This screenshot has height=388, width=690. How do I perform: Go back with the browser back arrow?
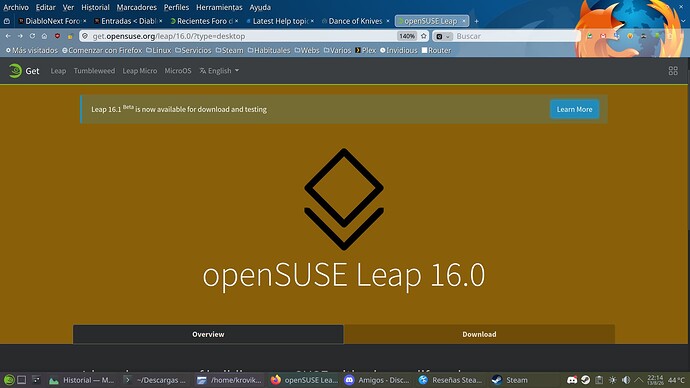[x=8, y=36]
